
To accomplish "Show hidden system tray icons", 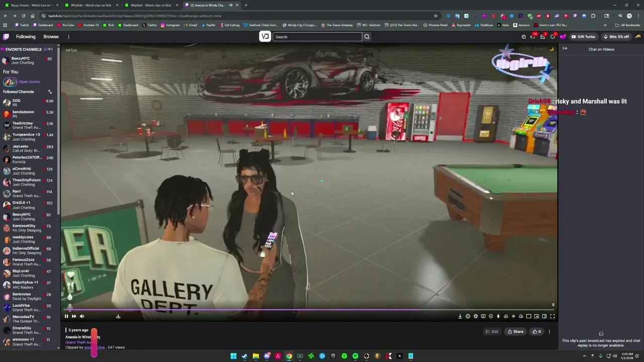I will [584, 356].
